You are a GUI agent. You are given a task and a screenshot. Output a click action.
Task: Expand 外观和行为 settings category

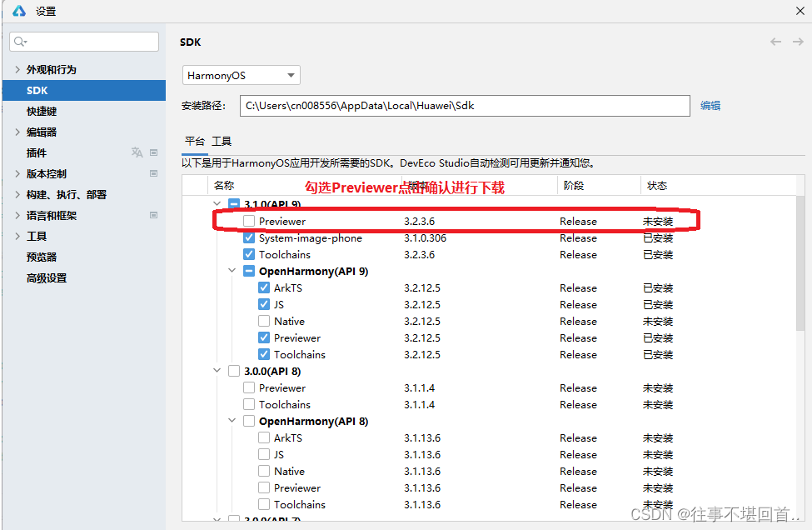17,69
